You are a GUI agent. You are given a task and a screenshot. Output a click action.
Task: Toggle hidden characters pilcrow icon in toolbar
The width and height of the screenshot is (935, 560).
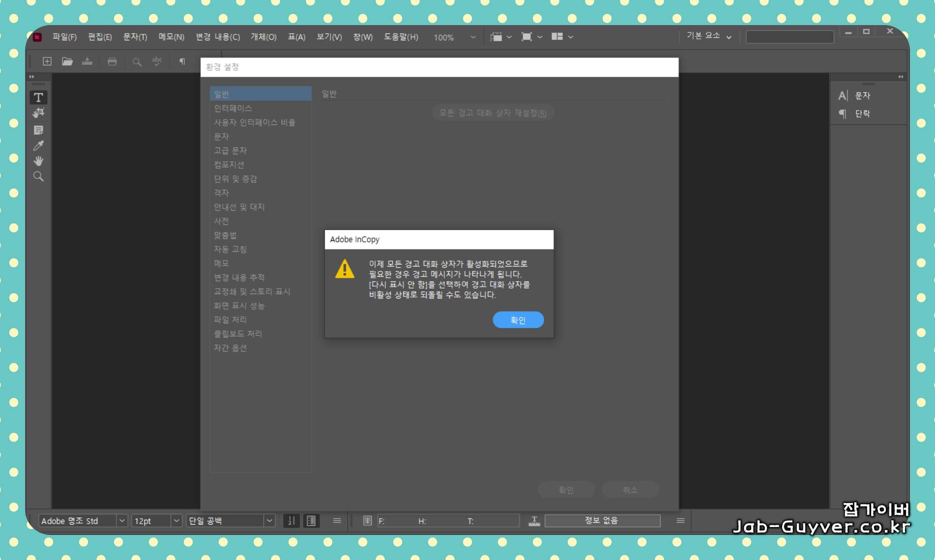[x=182, y=61]
